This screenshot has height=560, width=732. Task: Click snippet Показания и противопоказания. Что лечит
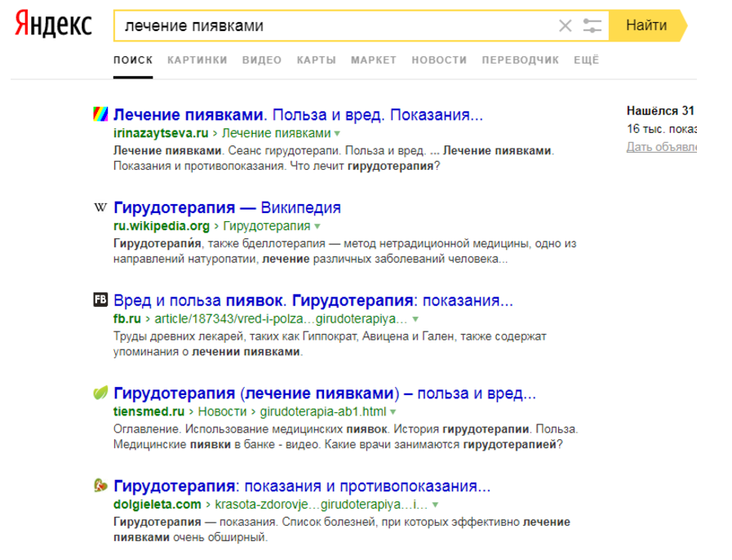click(277, 167)
